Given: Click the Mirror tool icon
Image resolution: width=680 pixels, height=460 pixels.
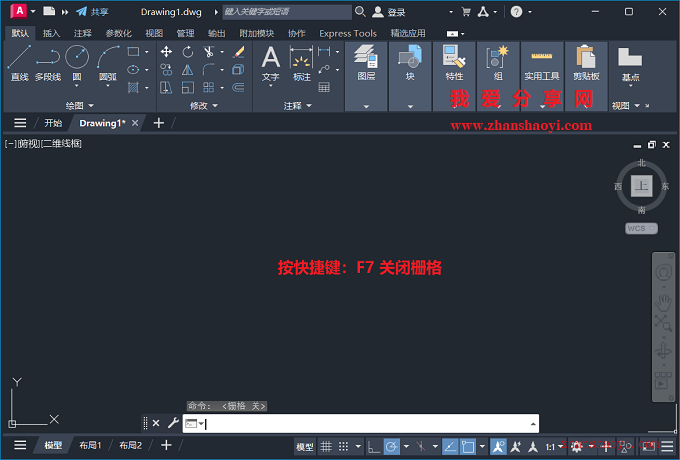Looking at the screenshot, I should [x=187, y=70].
